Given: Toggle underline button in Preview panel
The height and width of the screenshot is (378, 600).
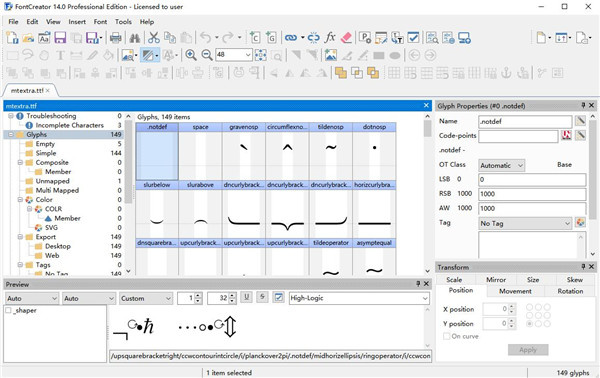Looking at the screenshot, I should (246, 297).
